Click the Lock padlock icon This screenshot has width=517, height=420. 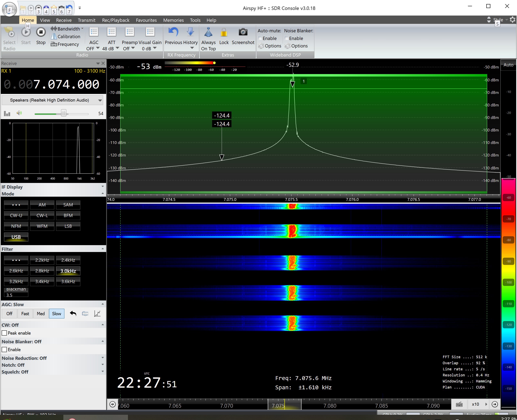pos(224,33)
